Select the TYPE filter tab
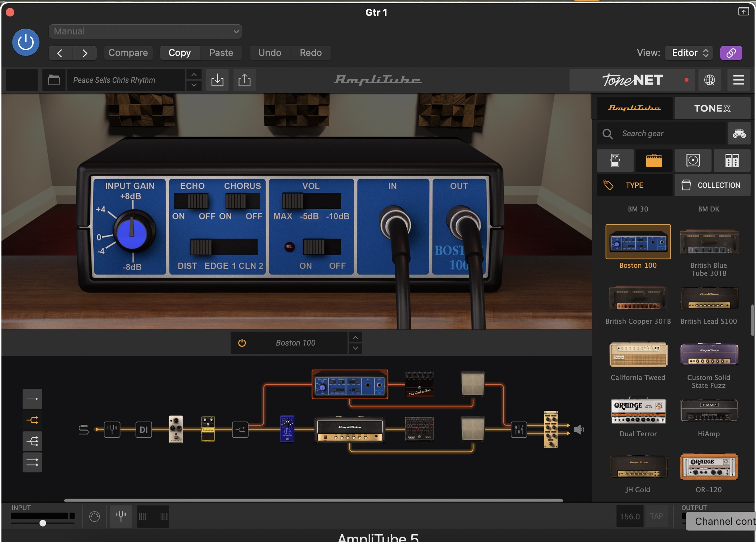The height and width of the screenshot is (542, 756). [x=634, y=185]
